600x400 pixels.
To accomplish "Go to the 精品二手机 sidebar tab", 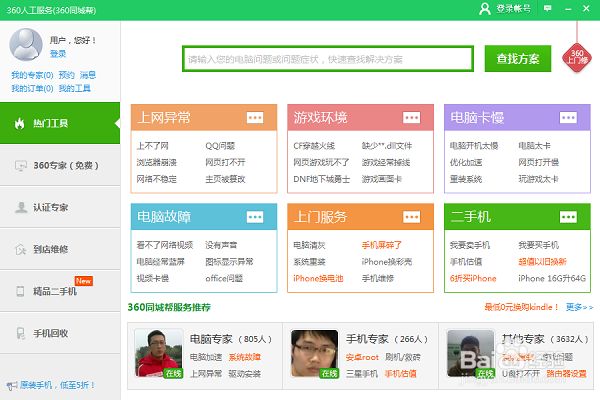I will pos(60,291).
